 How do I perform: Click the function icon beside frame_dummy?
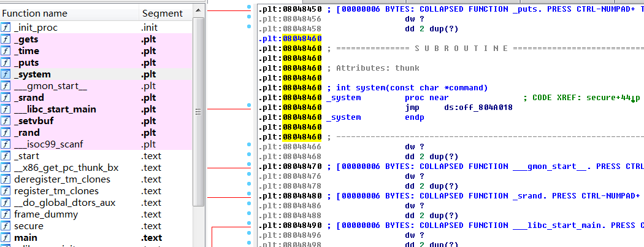coord(6,214)
